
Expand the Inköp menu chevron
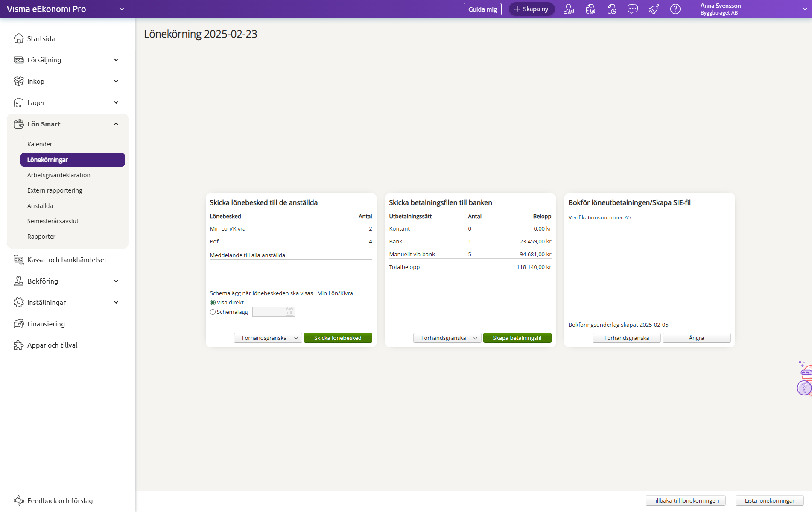[116, 81]
